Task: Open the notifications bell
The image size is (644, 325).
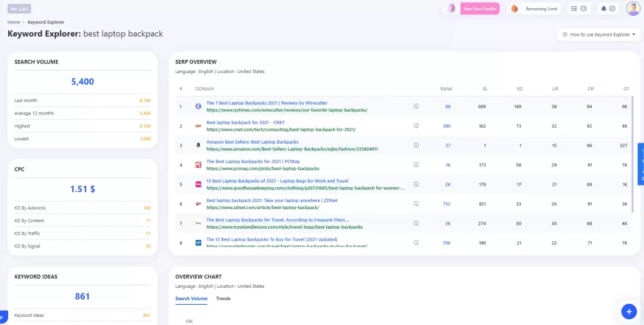Action: pos(603,9)
